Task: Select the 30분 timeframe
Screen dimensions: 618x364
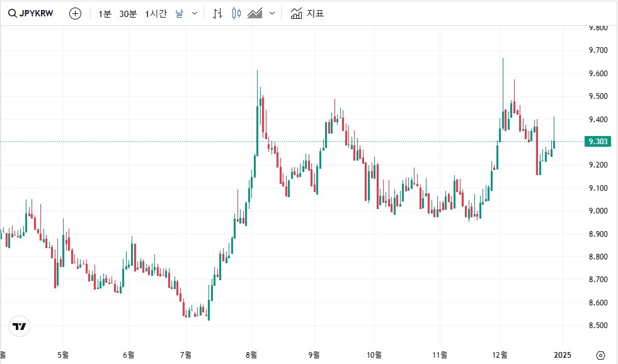Action: pyautogui.click(x=128, y=14)
